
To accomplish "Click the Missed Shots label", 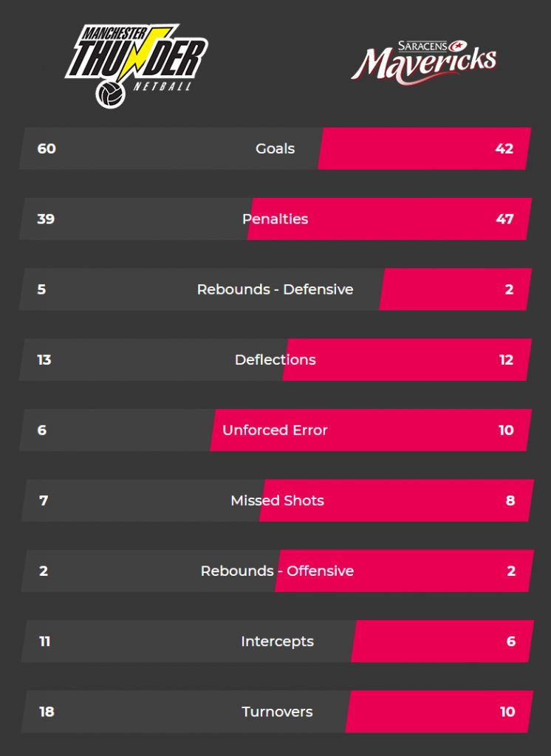I will (x=278, y=501).
